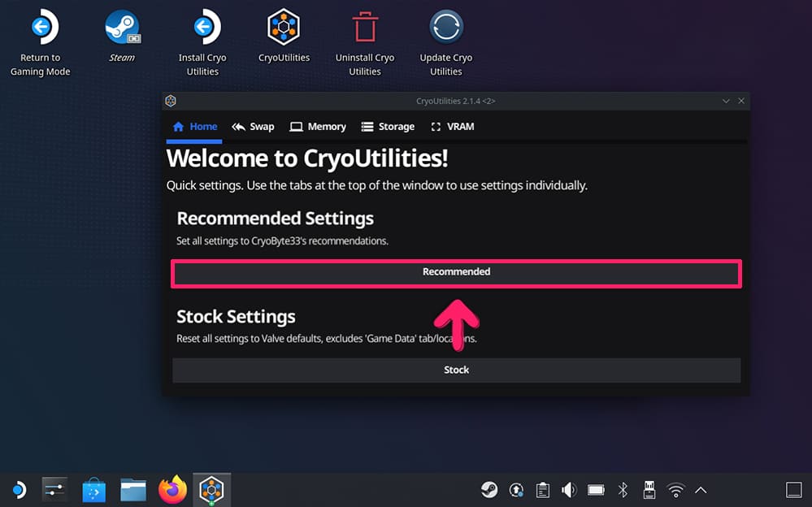Click the 'CryoUtilities 2.1.4 <2>' window title
Viewport: 812px width, 507px height.
[456, 101]
